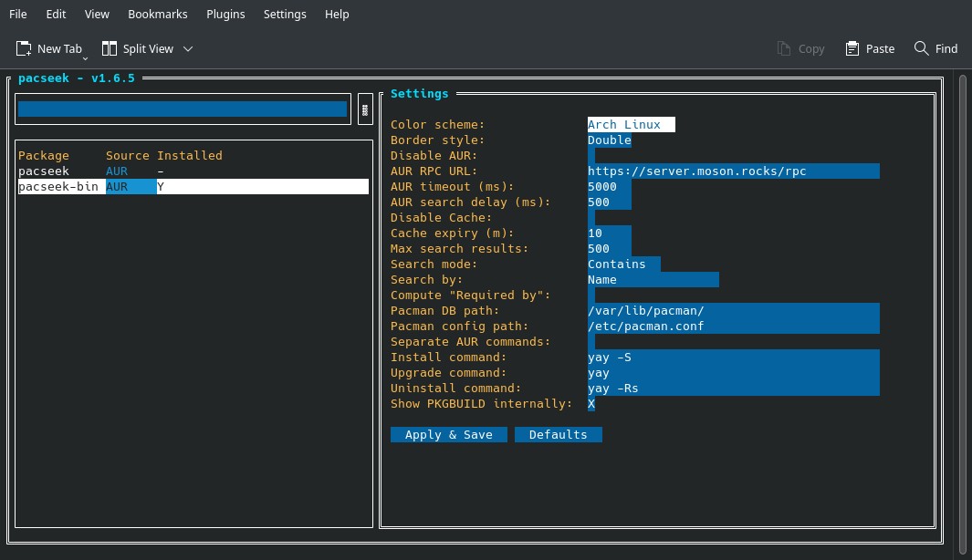
Task: Open Search by dropdown showing Name
Action: click(x=653, y=279)
